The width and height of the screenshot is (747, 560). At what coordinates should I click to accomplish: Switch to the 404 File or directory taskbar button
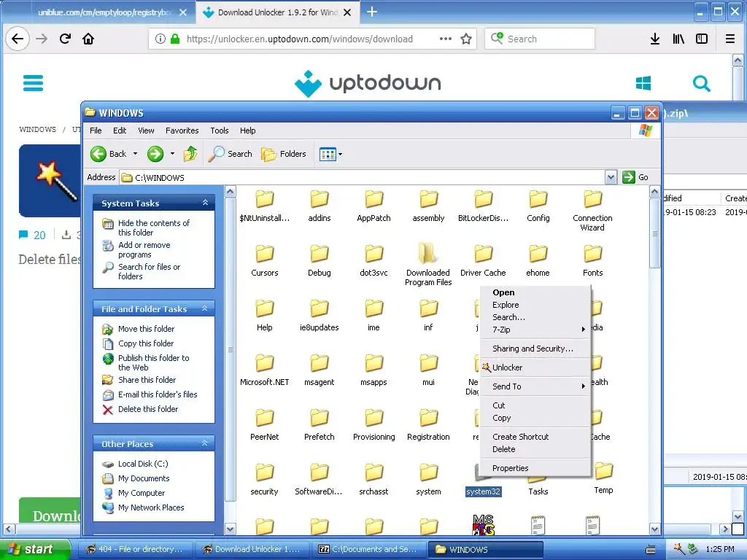point(135,550)
